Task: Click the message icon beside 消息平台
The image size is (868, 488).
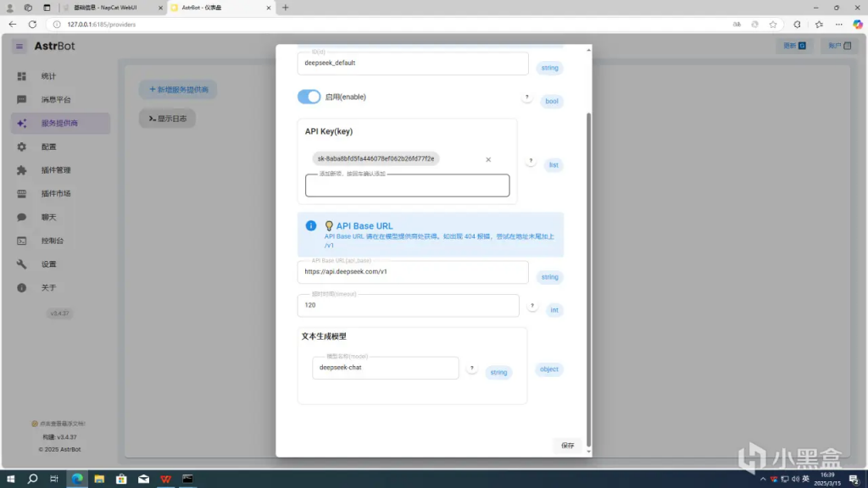Action: 21,100
